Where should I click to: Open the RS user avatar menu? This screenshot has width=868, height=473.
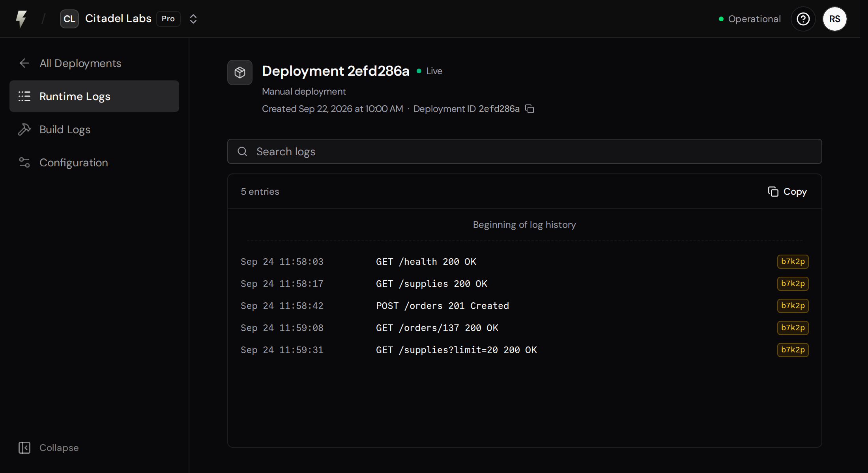(835, 19)
